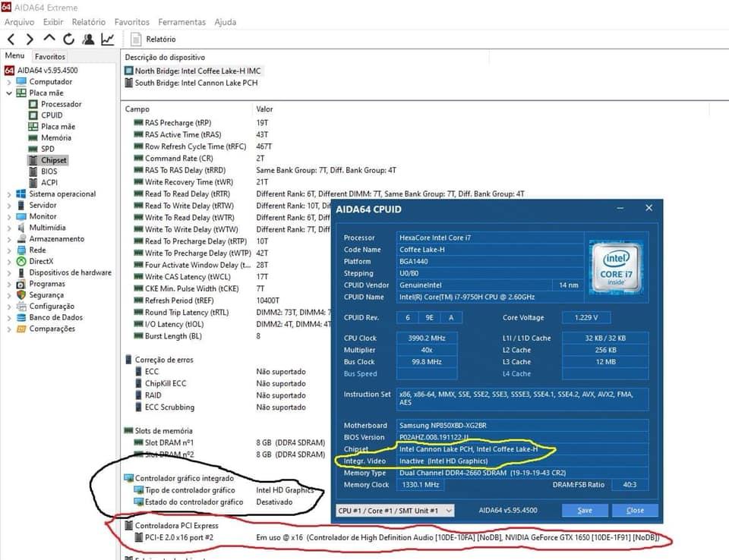Image resolution: width=729 pixels, height=560 pixels.
Task: Click the Valor column header
Action: pyautogui.click(x=264, y=109)
